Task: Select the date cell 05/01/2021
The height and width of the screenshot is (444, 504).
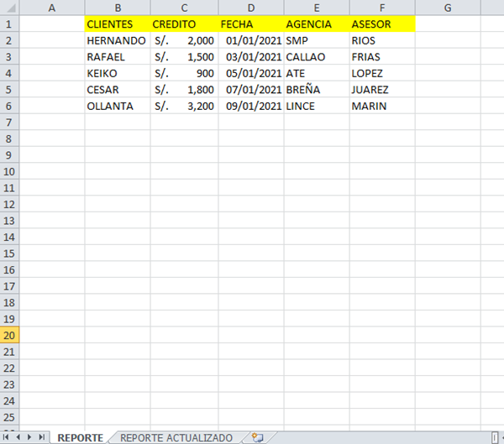Action: click(x=251, y=73)
